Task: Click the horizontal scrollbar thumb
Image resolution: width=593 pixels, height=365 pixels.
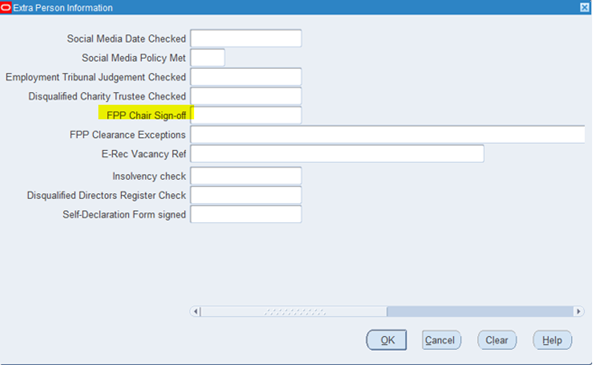Action: click(x=294, y=311)
